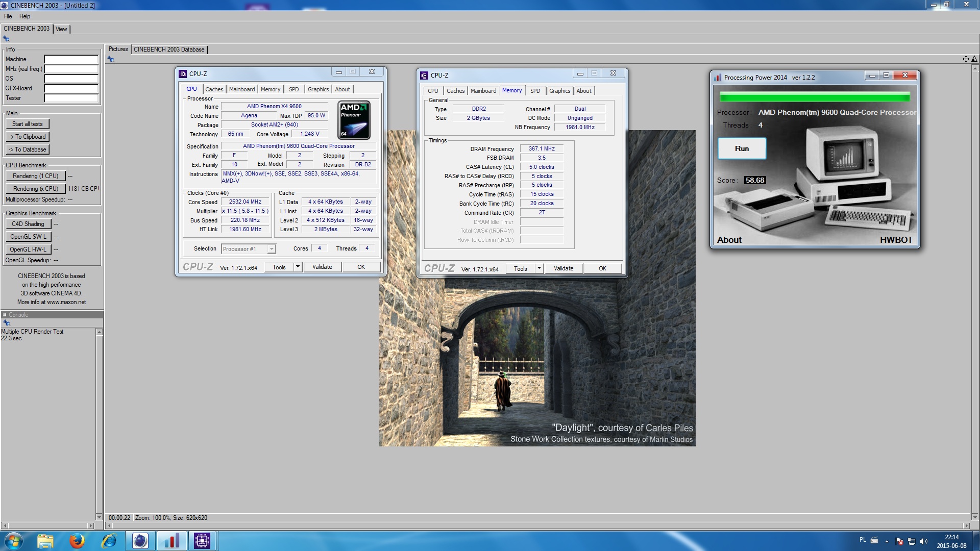Switch to CPU-Z taskbar icon
Viewport: 980px width, 551px height.
[202, 541]
